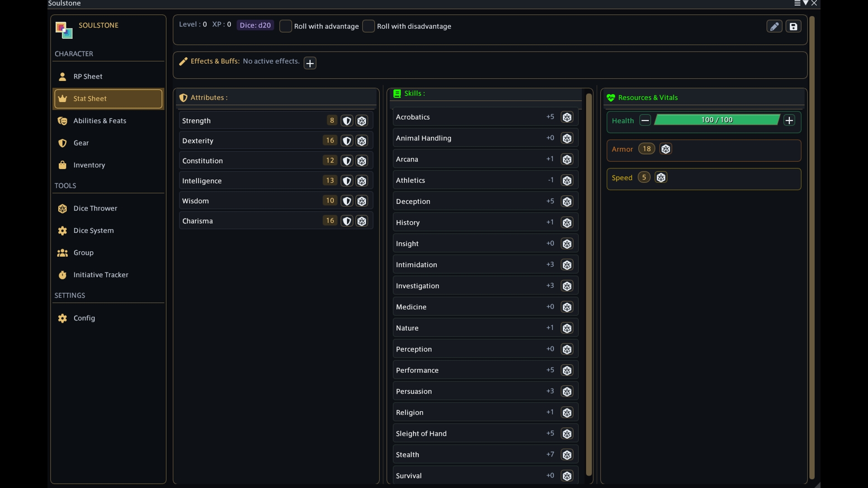The image size is (868, 488).
Task: Roll the Athletics skill dice
Action: 567,181
